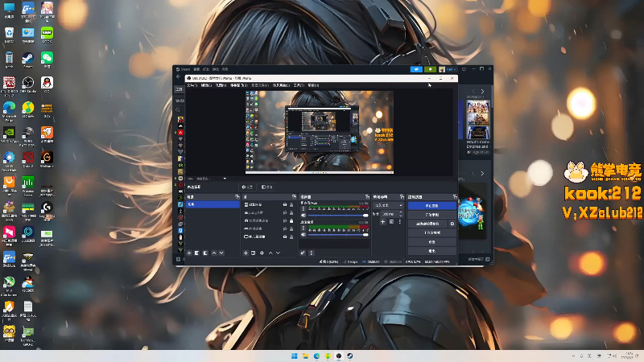Toggle visibility of image source row
This screenshot has width=644, height=362.
[285, 204]
